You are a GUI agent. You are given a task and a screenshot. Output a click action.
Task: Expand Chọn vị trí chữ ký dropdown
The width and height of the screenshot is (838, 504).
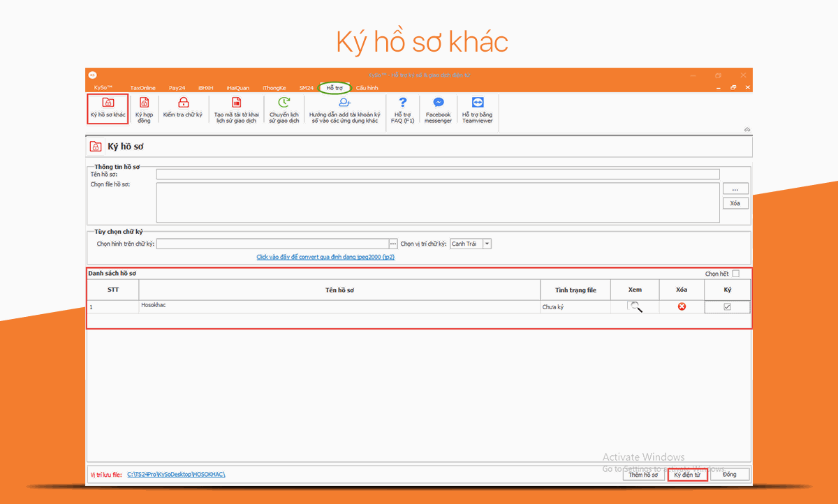(x=487, y=244)
